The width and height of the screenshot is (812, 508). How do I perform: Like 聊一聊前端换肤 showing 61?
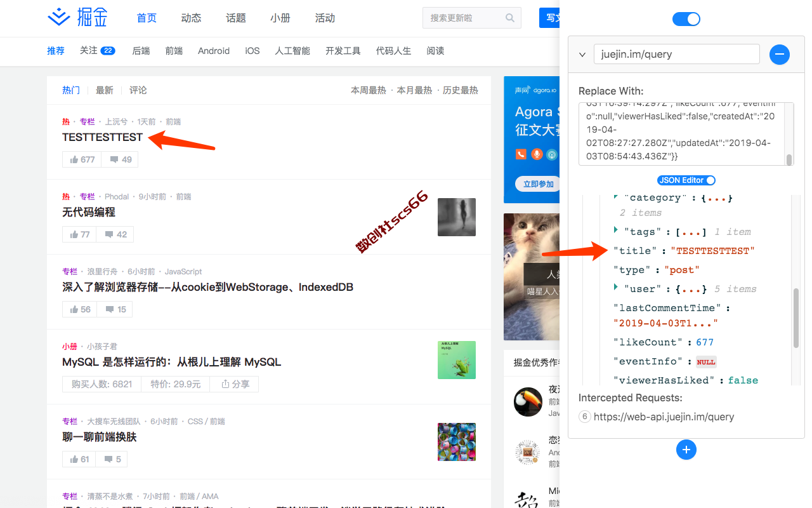[79, 459]
